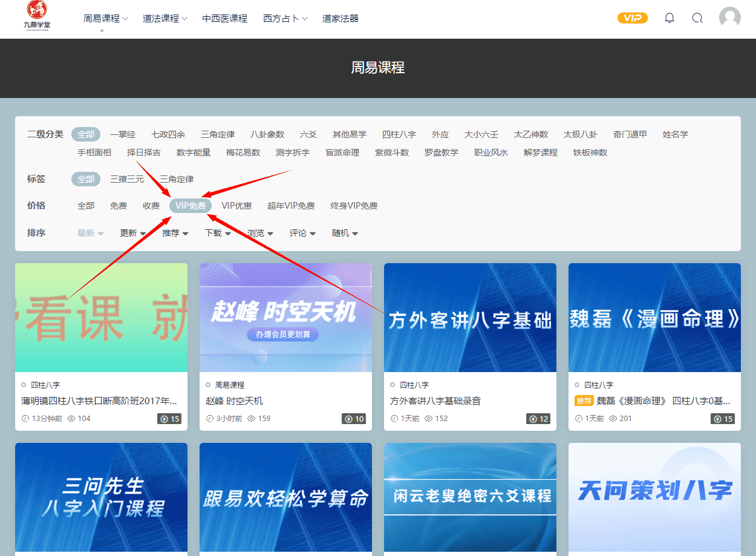Click the clock icon beside 13分钟前

pyautogui.click(x=25, y=419)
